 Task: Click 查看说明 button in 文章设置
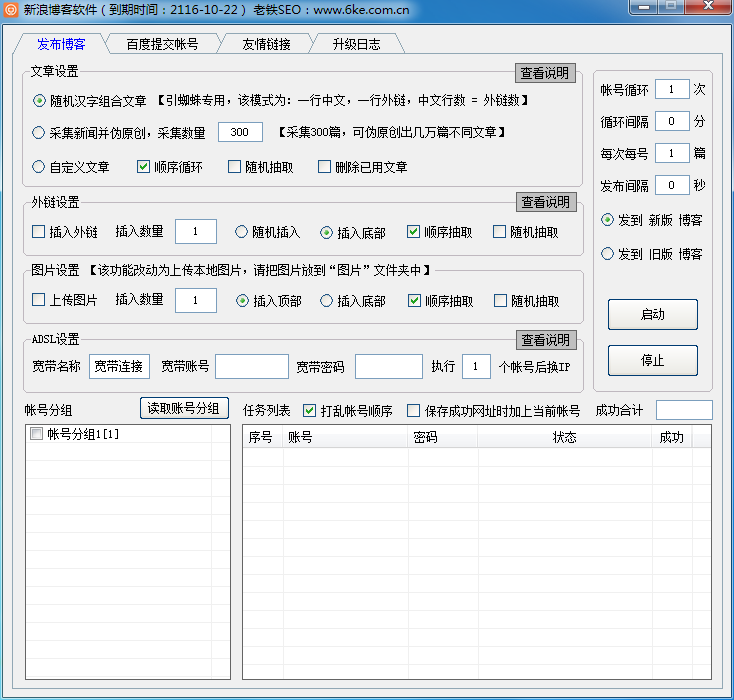[x=546, y=73]
